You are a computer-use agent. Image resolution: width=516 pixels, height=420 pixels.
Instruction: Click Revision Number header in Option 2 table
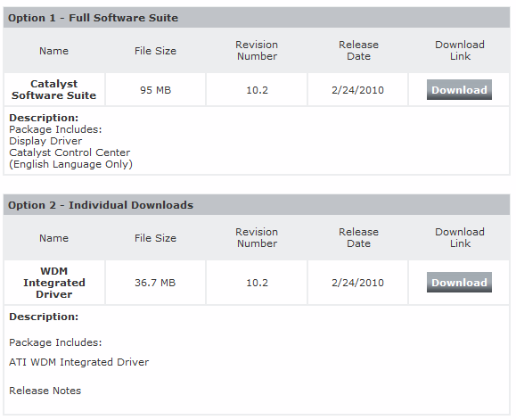click(x=257, y=238)
